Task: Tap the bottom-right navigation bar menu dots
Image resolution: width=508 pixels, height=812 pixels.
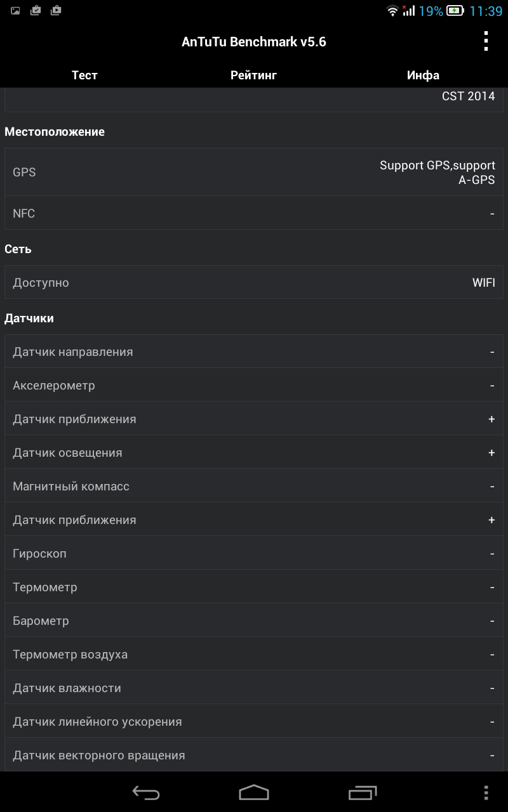Action: click(486, 792)
